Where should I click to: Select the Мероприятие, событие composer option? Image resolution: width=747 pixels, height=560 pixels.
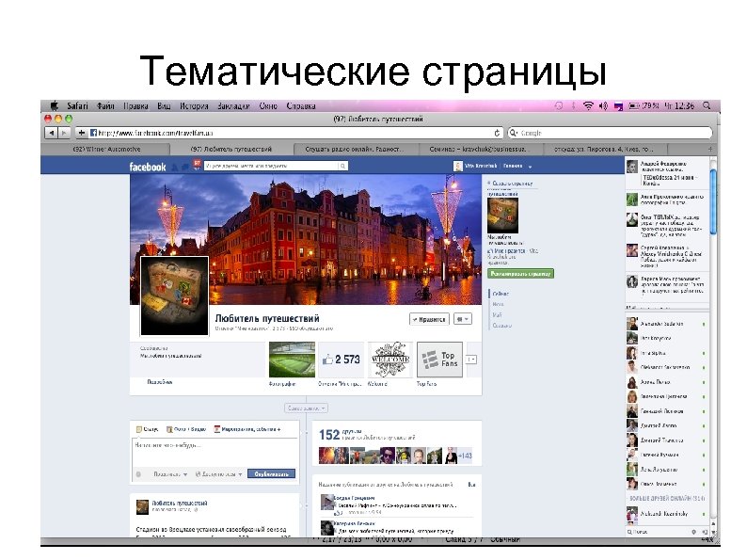coord(247,429)
